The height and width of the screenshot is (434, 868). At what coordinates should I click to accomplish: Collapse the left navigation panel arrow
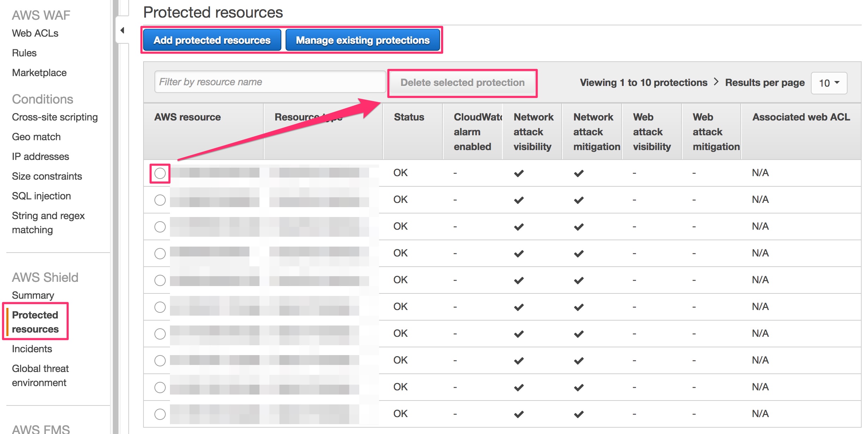click(122, 30)
